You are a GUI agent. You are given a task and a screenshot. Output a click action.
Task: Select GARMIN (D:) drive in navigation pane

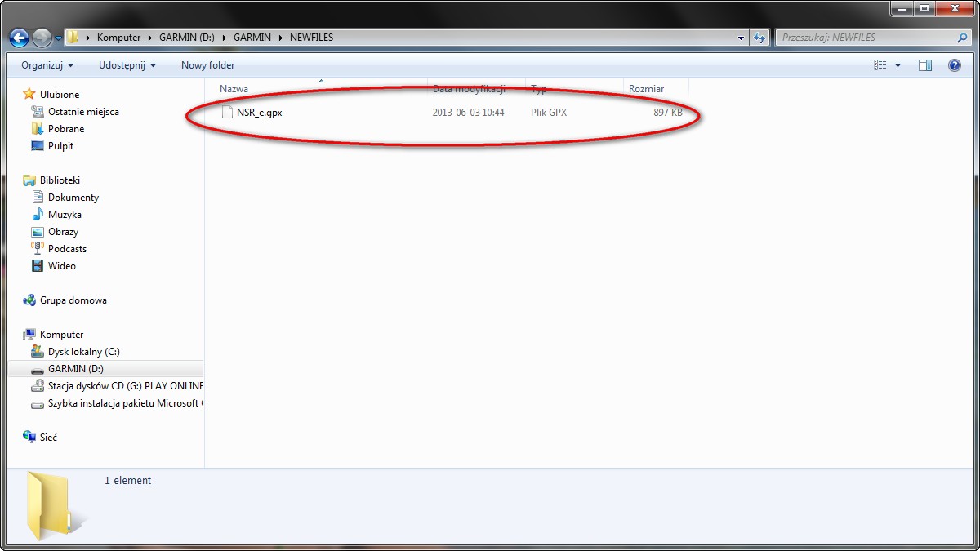click(x=76, y=369)
